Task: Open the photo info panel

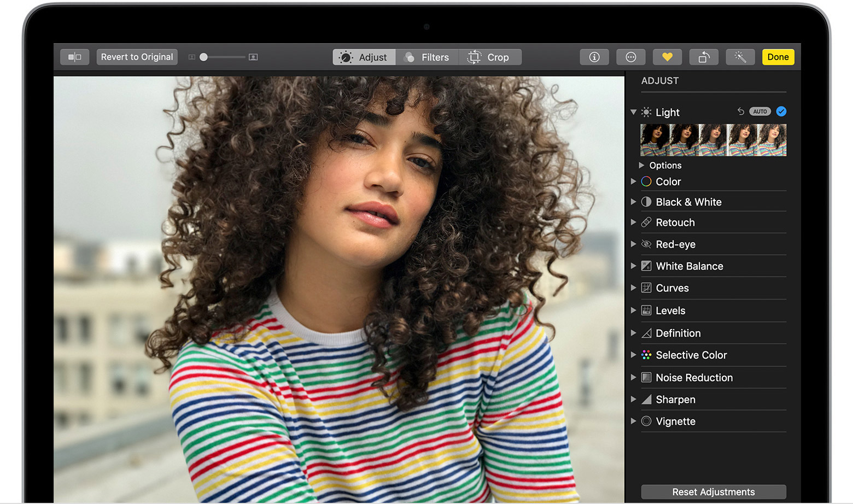Action: [x=594, y=57]
